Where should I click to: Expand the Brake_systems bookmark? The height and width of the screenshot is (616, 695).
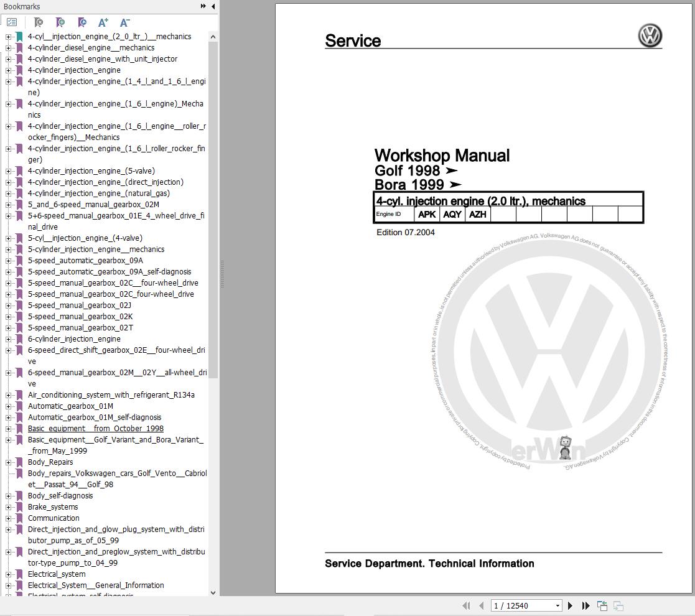coord(8,507)
